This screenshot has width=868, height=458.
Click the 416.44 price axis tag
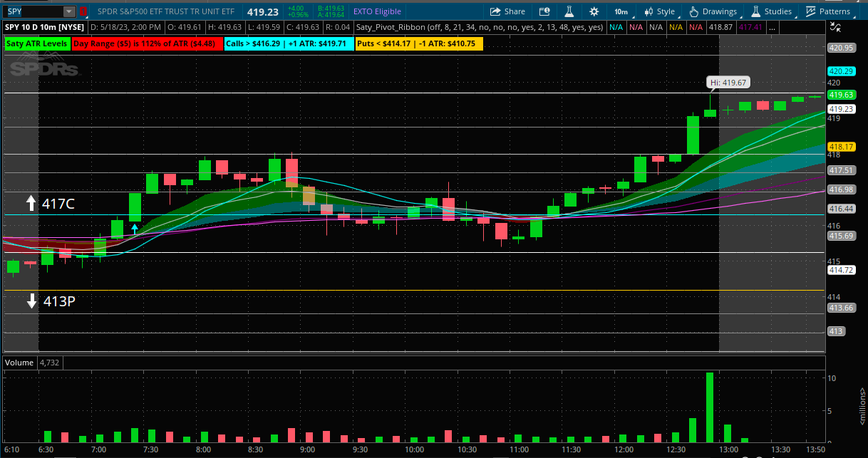pyautogui.click(x=841, y=209)
